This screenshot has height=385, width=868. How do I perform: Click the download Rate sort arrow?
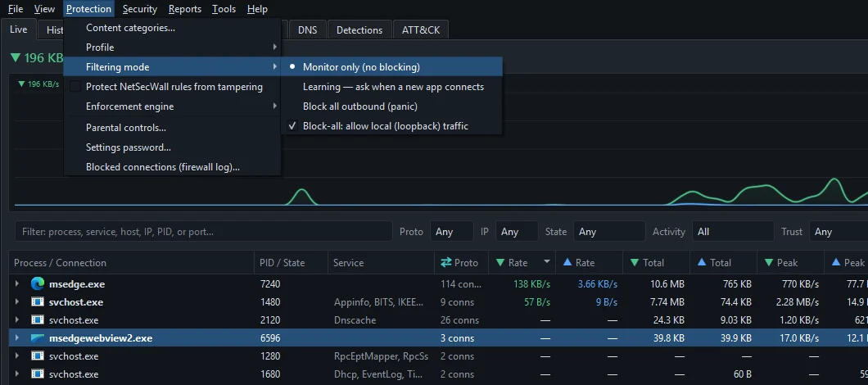(547, 261)
